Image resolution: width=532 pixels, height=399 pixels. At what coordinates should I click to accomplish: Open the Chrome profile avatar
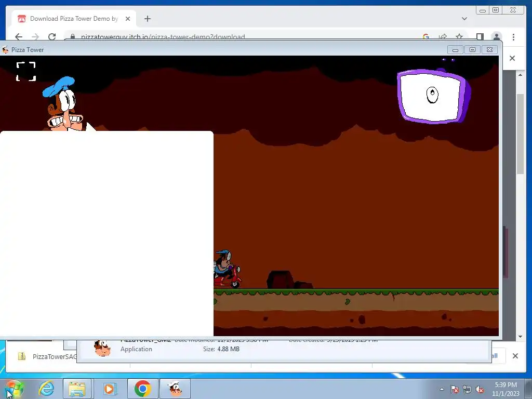pyautogui.click(x=496, y=37)
